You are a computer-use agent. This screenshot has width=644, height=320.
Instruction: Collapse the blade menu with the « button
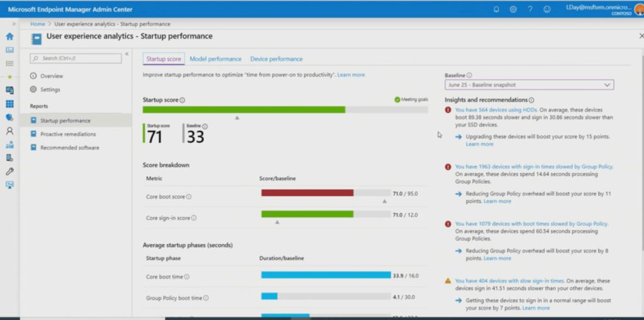click(x=126, y=54)
